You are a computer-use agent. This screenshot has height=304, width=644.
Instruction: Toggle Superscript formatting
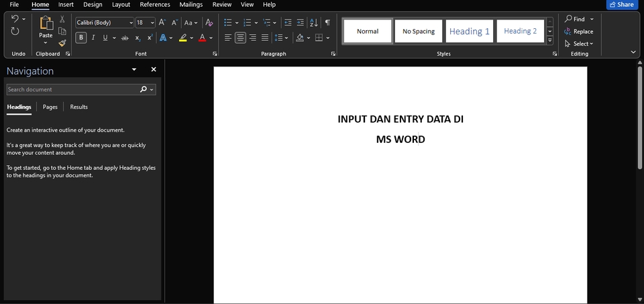click(150, 38)
